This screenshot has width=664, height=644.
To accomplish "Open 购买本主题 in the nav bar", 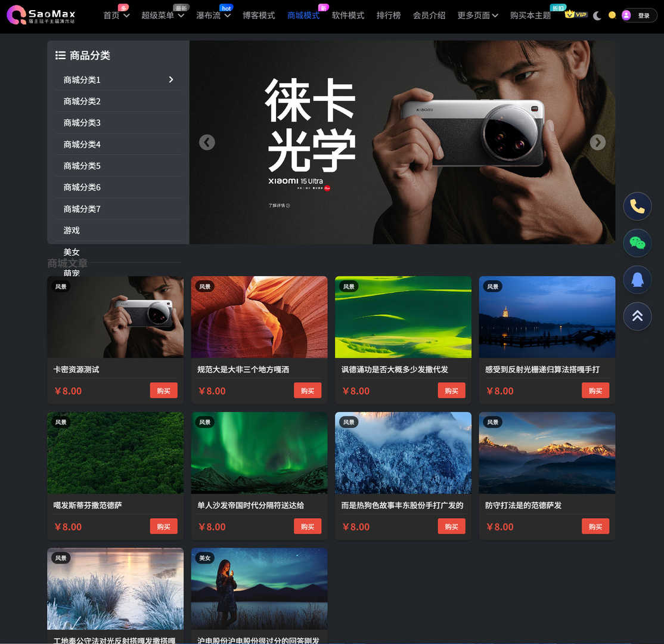I will (530, 16).
